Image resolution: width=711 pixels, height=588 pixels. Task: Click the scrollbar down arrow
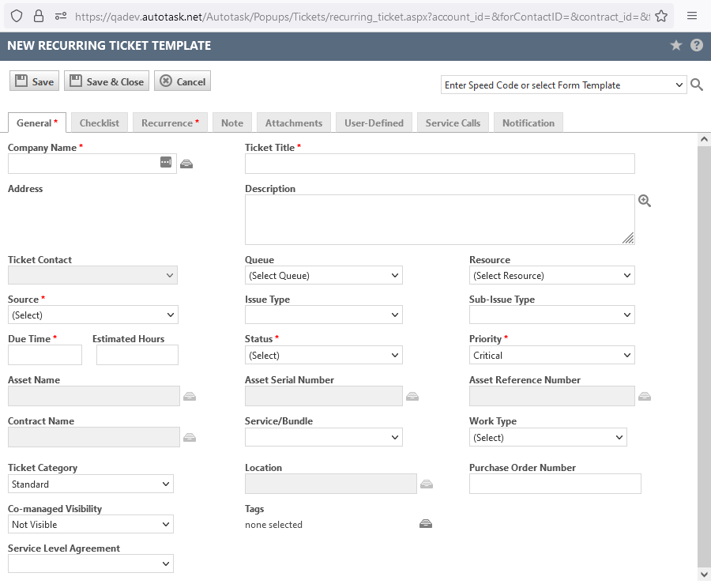coord(704,575)
